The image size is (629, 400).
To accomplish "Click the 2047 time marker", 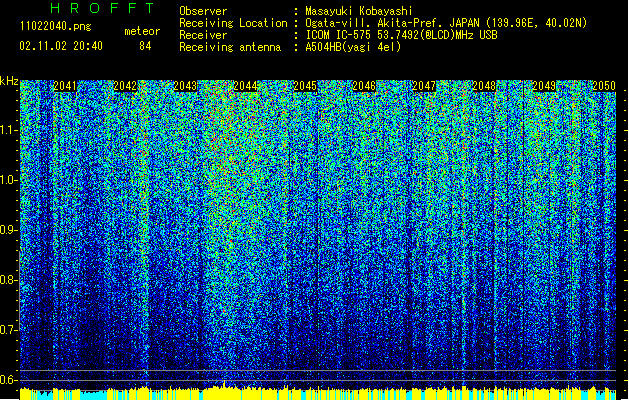I will [424, 86].
